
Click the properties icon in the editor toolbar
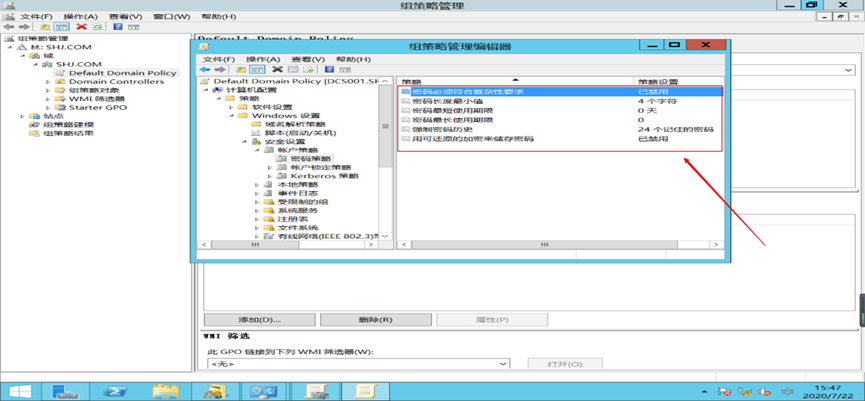click(x=293, y=69)
